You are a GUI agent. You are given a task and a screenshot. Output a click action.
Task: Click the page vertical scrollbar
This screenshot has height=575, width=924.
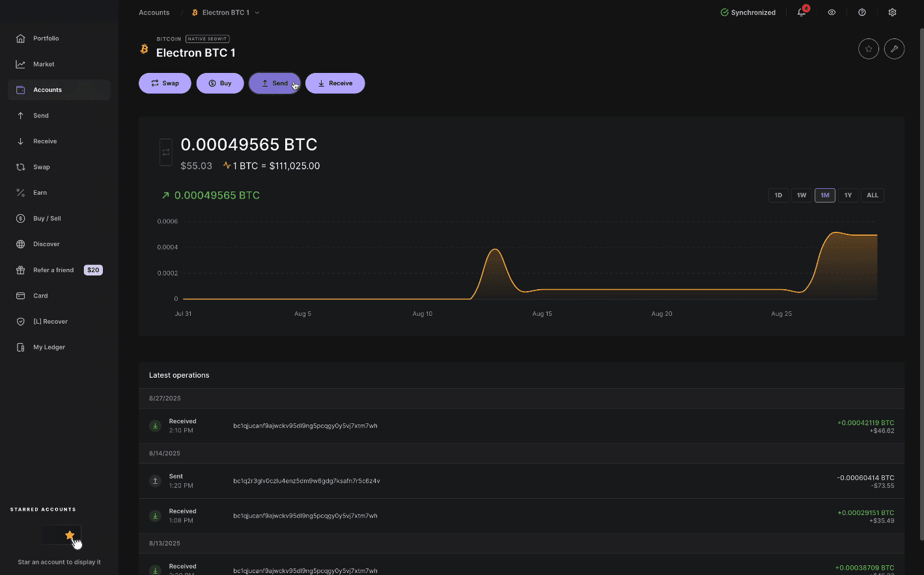(x=921, y=284)
